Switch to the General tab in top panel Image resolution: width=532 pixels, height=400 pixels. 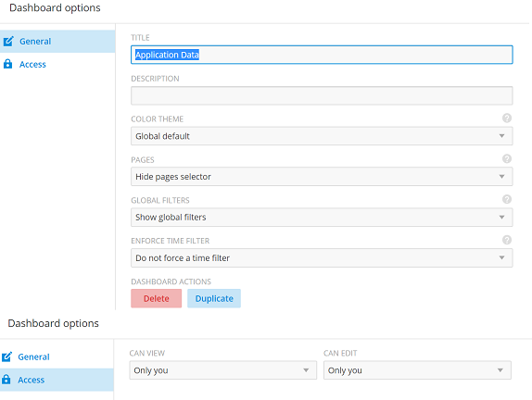pyautogui.click(x=57, y=42)
